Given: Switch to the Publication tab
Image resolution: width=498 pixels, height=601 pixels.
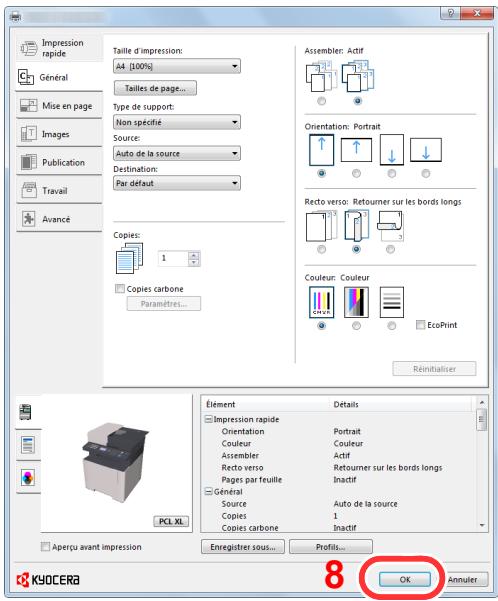Looking at the screenshot, I should (59, 163).
